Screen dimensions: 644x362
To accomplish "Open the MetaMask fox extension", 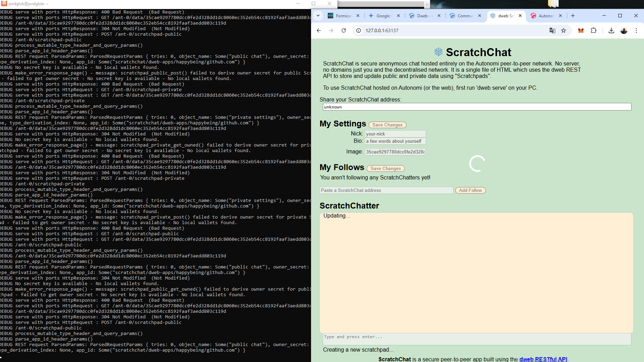I will [x=581, y=30].
